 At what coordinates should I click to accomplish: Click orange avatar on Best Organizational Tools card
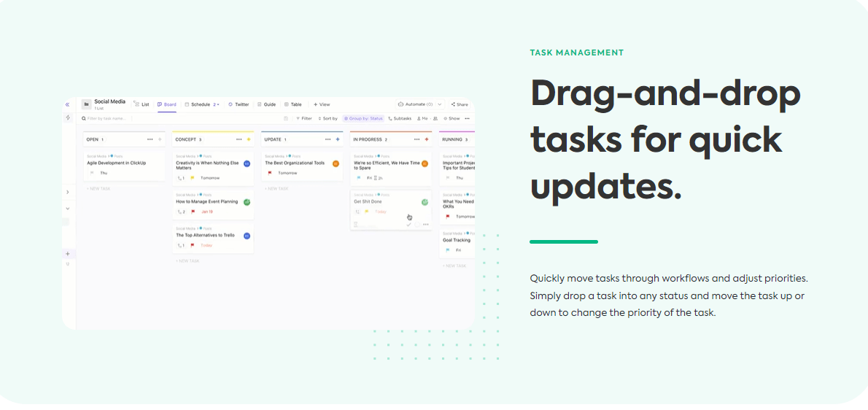pos(336,163)
